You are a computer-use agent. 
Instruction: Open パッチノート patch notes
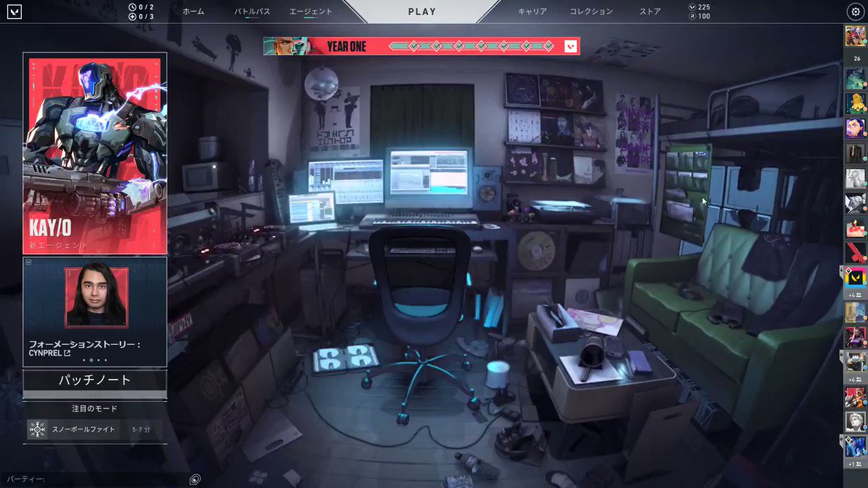pos(95,380)
